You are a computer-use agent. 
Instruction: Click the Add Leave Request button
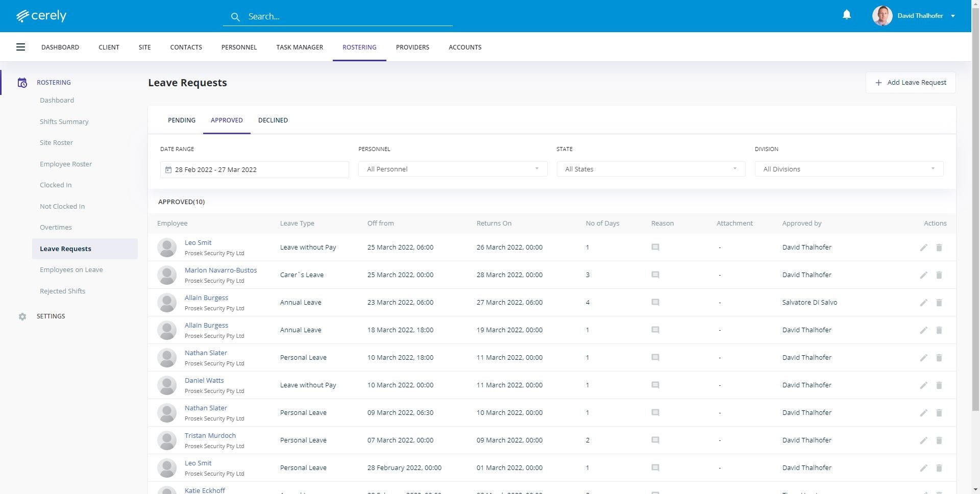(911, 82)
